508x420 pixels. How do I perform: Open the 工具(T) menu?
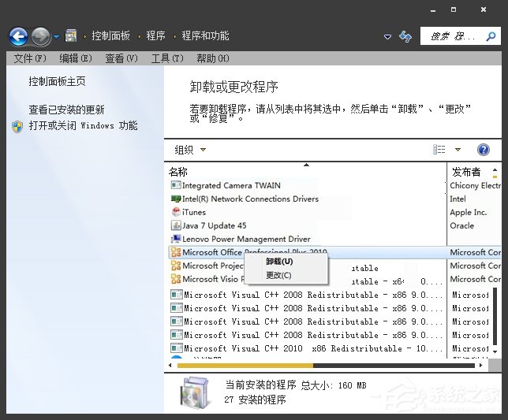point(167,58)
